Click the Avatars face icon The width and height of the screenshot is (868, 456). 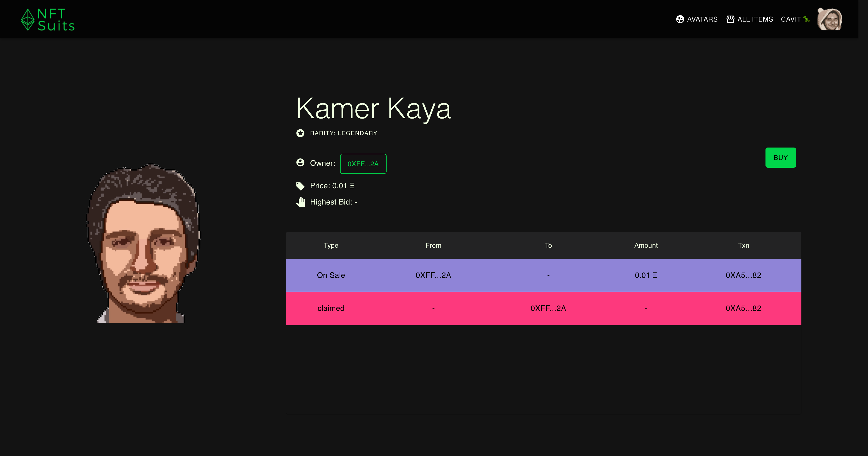coord(680,19)
